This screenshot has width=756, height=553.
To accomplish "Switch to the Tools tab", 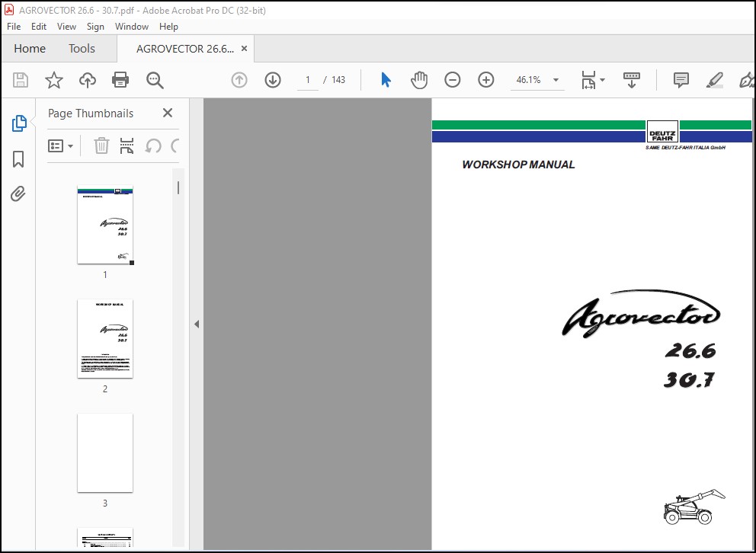I will tap(82, 49).
